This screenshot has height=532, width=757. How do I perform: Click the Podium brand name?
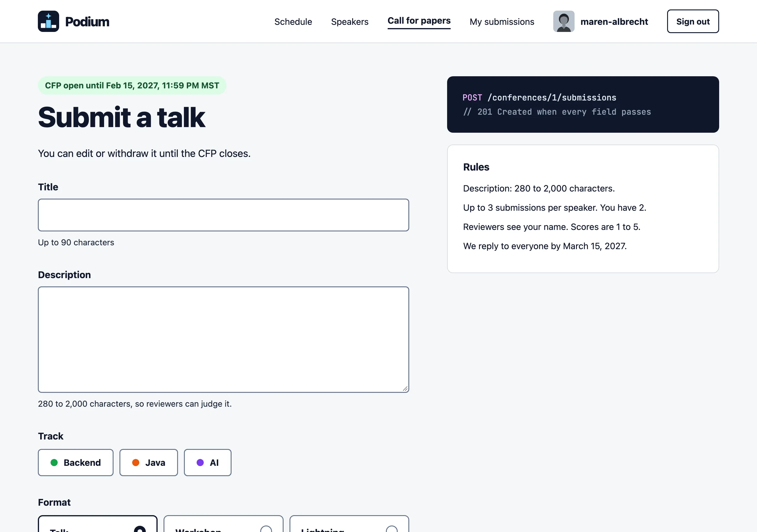(87, 22)
